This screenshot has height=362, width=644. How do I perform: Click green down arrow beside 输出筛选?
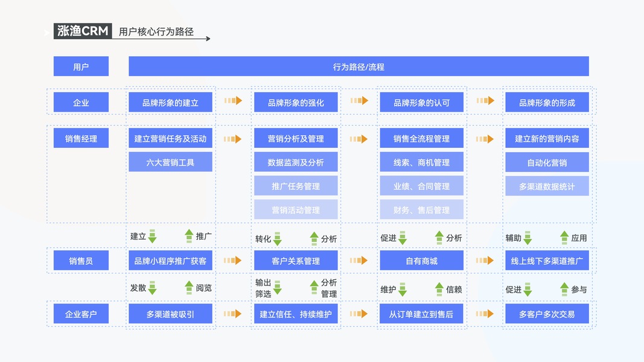point(278,288)
